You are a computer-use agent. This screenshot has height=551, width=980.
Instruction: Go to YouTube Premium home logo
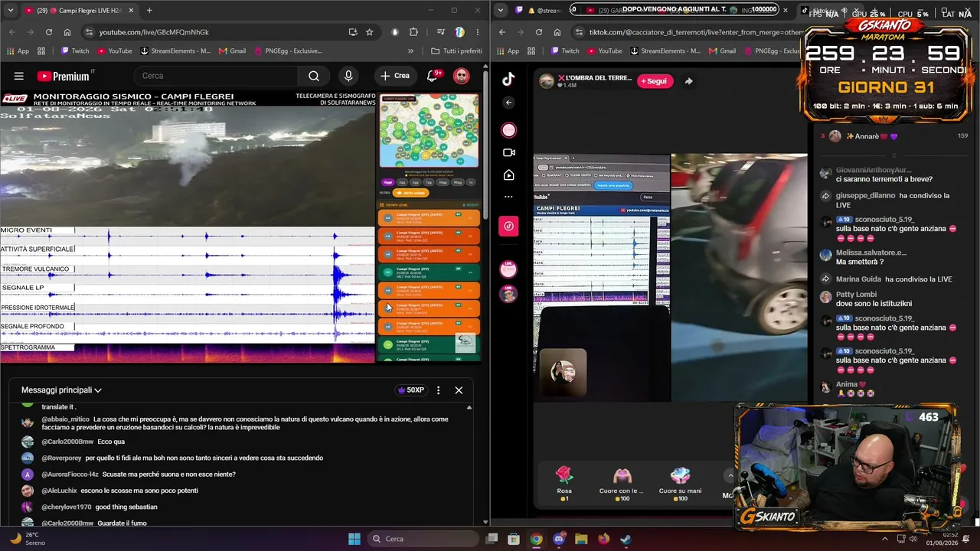point(64,76)
